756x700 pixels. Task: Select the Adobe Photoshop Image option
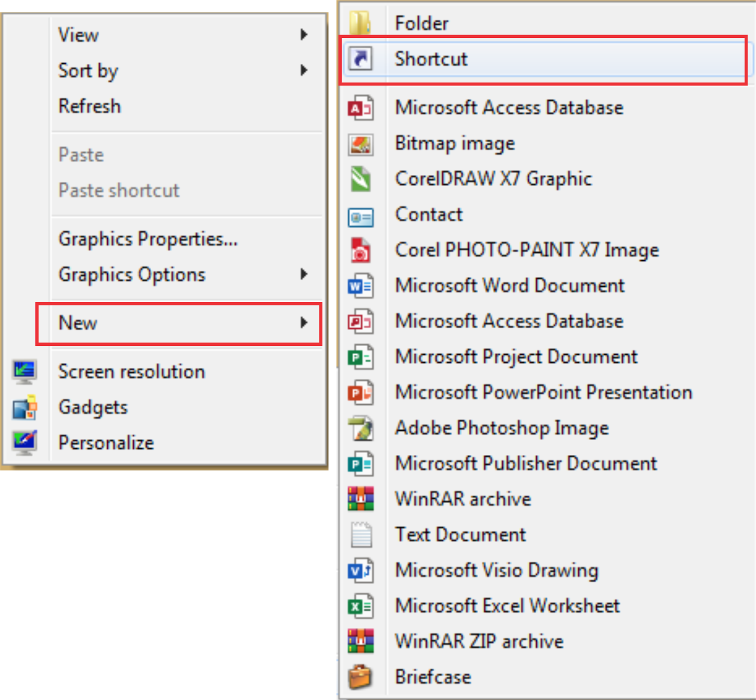pos(502,428)
